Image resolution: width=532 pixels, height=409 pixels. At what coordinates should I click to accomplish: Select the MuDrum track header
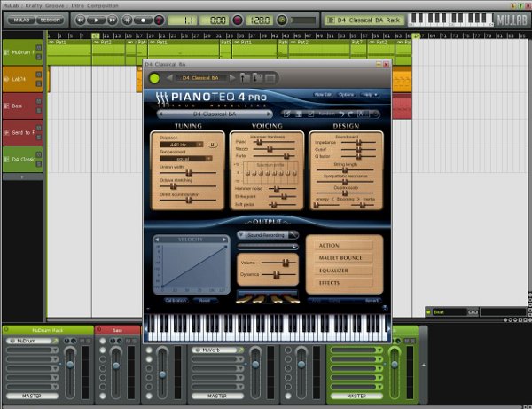23,52
